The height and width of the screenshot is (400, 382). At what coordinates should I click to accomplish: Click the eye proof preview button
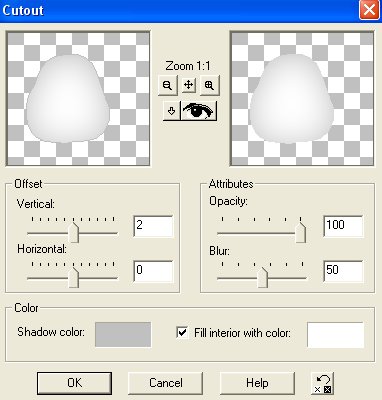[198, 111]
